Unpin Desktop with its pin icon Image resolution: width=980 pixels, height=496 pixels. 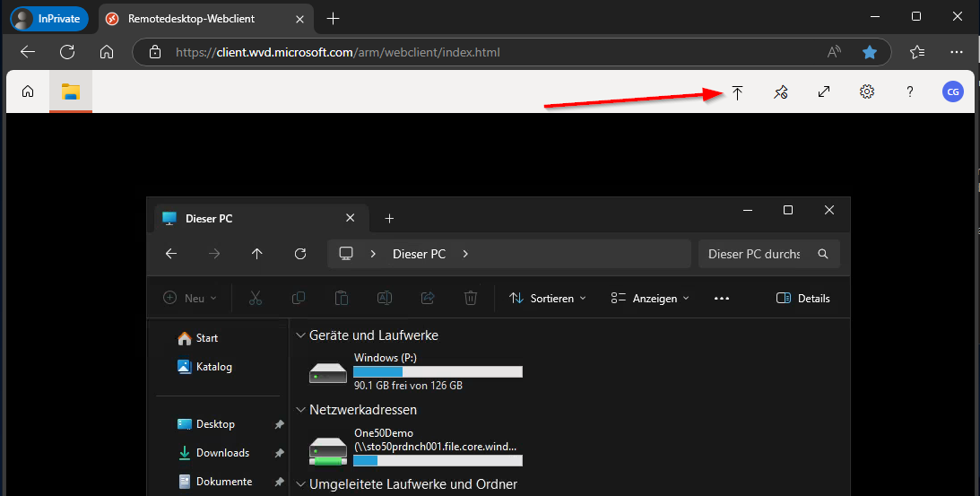pyautogui.click(x=280, y=425)
